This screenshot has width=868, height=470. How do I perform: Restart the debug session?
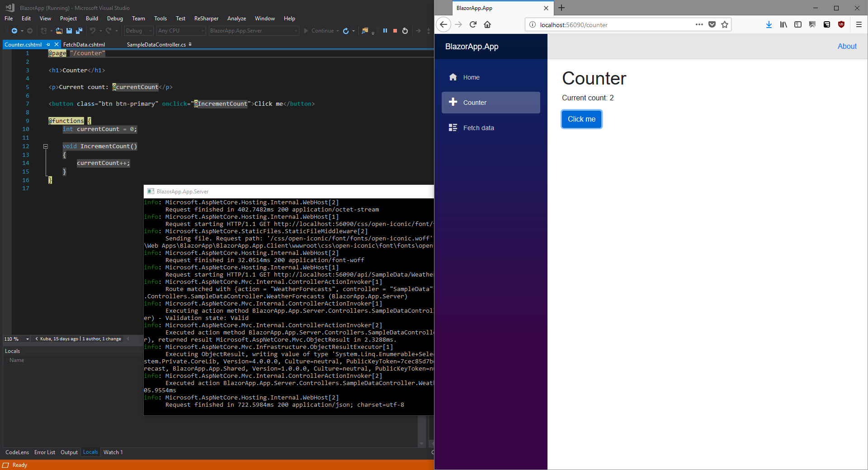click(405, 31)
